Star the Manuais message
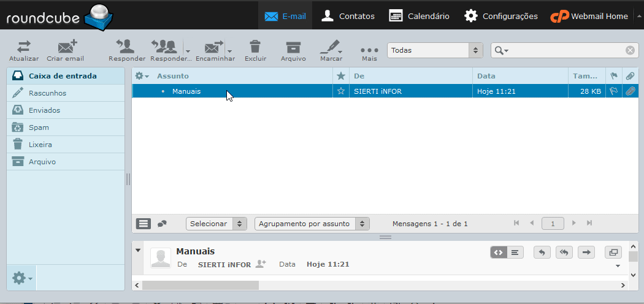The image size is (644, 304). click(x=340, y=91)
